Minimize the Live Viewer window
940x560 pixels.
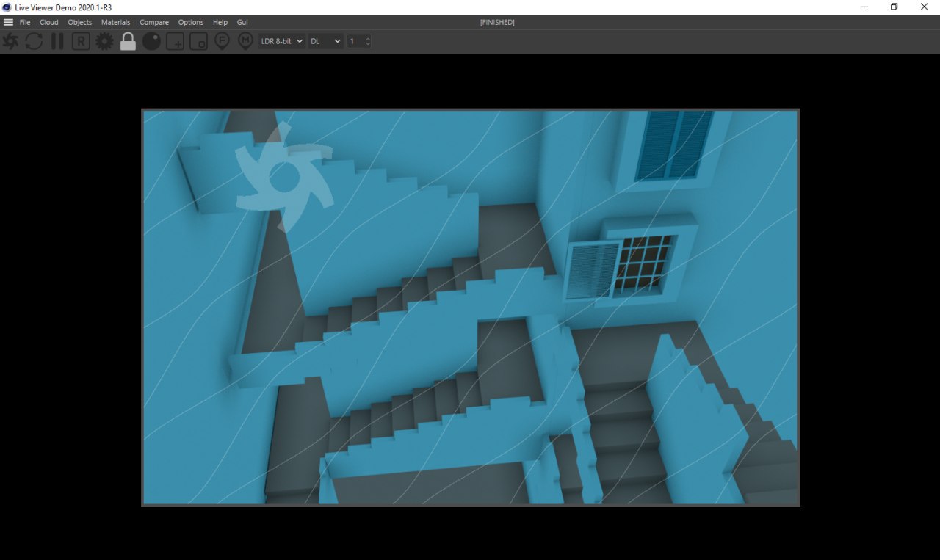click(864, 7)
